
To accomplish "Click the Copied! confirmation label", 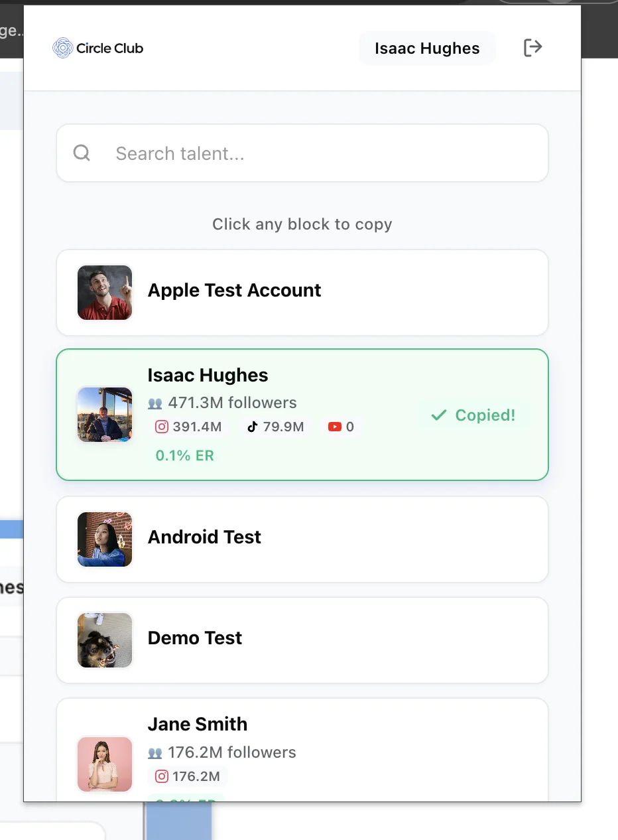I will tap(485, 415).
